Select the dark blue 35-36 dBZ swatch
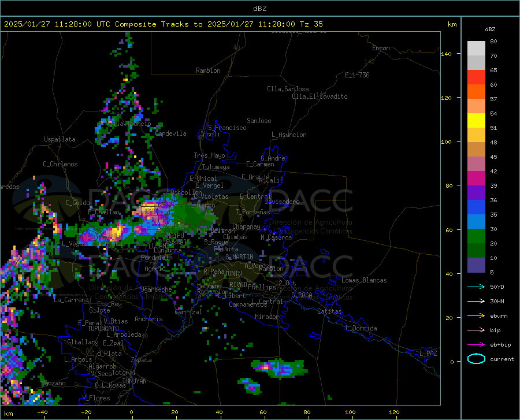This screenshot has height=420, width=520. pyautogui.click(x=476, y=207)
